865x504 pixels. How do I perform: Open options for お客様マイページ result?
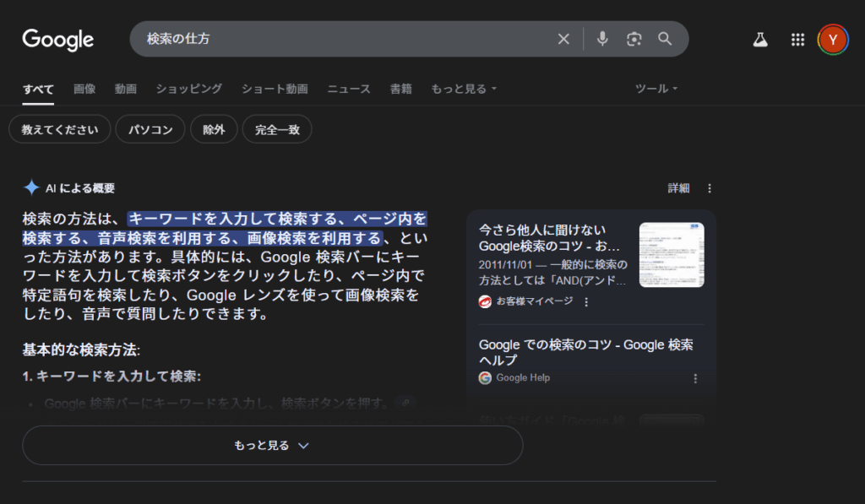(586, 301)
